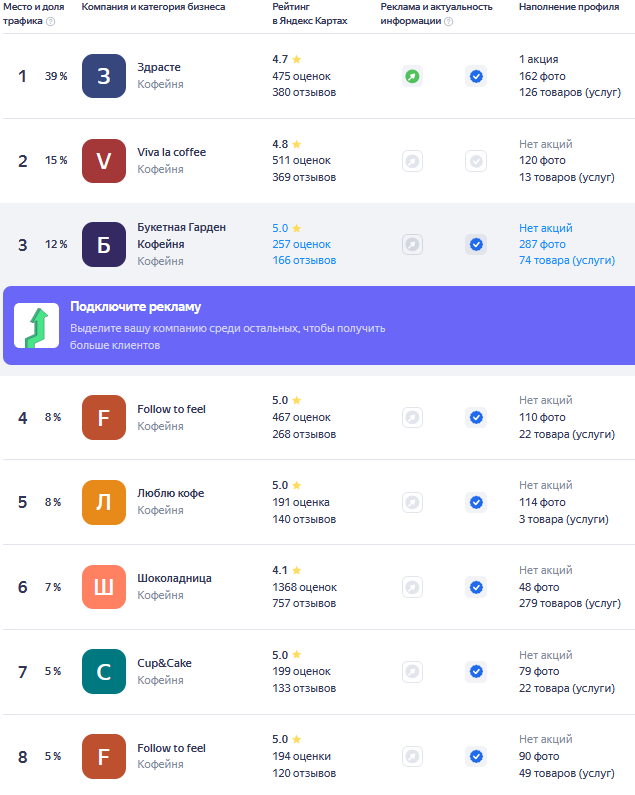635x795 pixels.
Task: Open the Здрасте company avatar
Action: (x=104, y=76)
